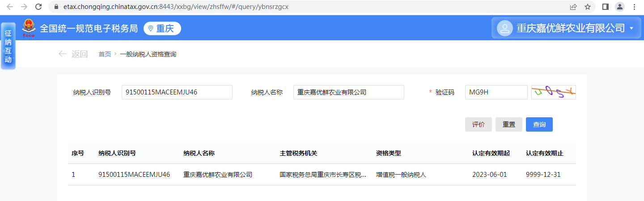Viewport: 644px width, 201px height.
Task: Click the 验证码 input field
Action: tap(496, 92)
